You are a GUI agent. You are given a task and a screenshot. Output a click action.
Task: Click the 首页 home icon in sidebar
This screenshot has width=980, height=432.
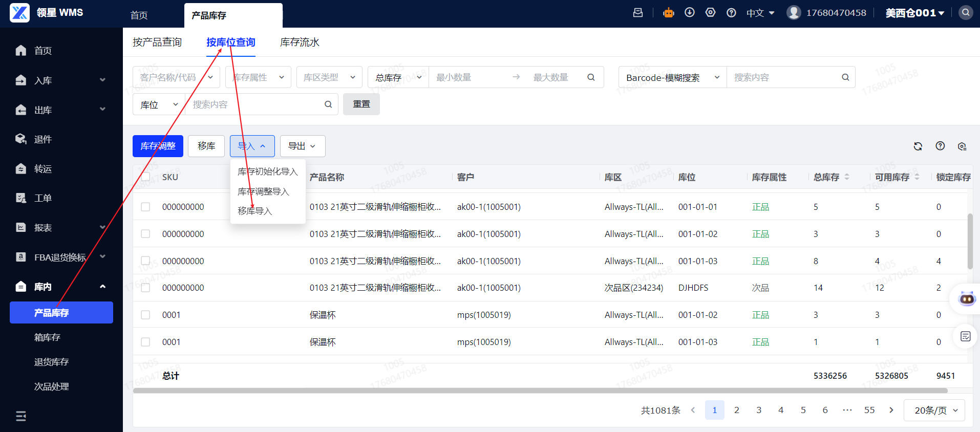point(21,50)
